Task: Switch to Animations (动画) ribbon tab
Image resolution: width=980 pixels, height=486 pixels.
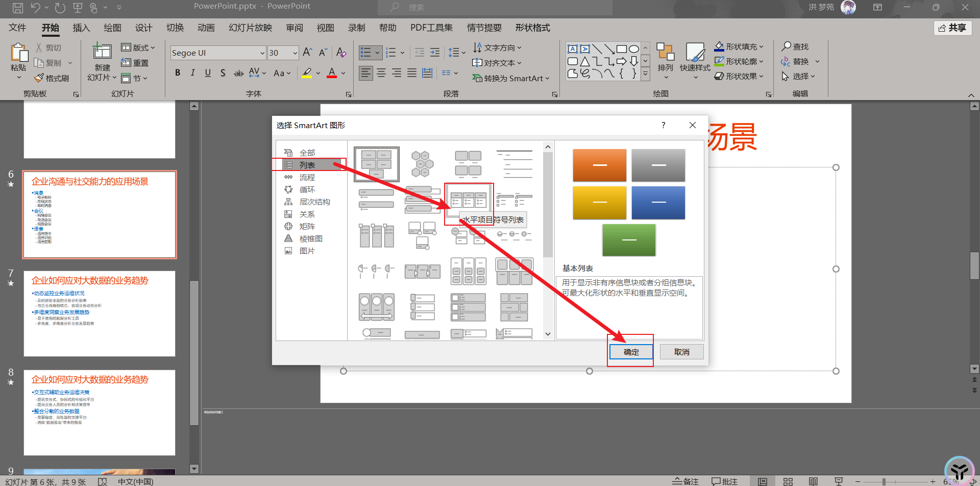Action: (x=206, y=28)
